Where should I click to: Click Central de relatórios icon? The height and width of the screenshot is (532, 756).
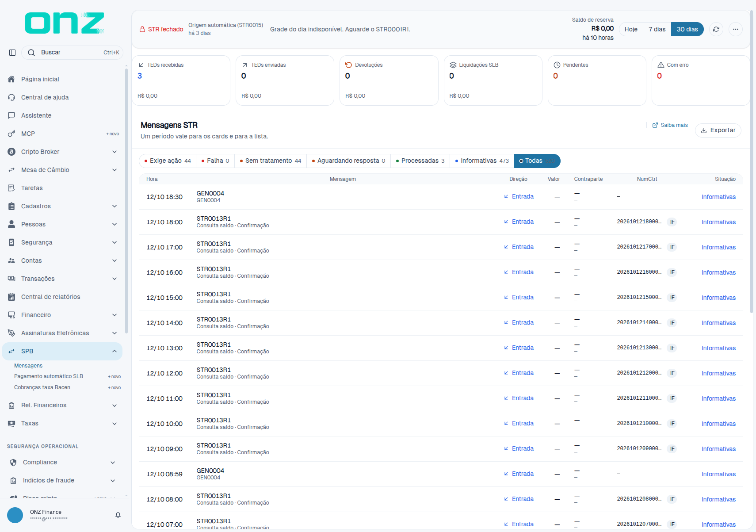(x=11, y=297)
